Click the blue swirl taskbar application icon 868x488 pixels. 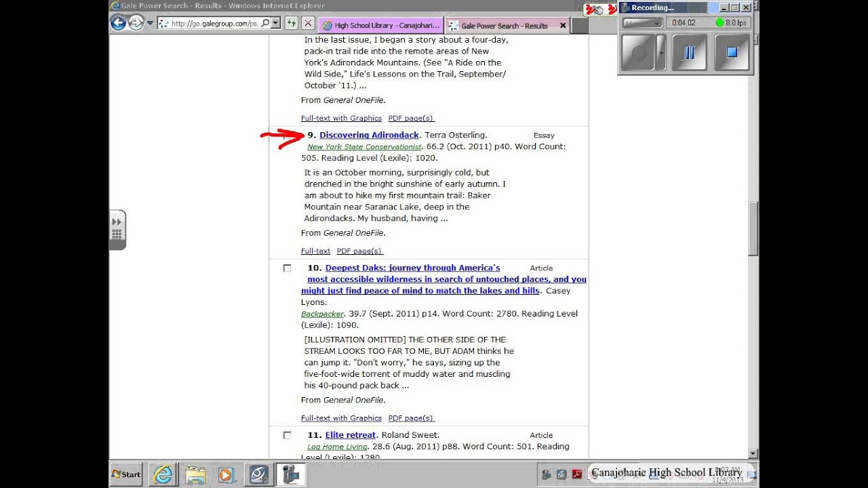point(258,474)
